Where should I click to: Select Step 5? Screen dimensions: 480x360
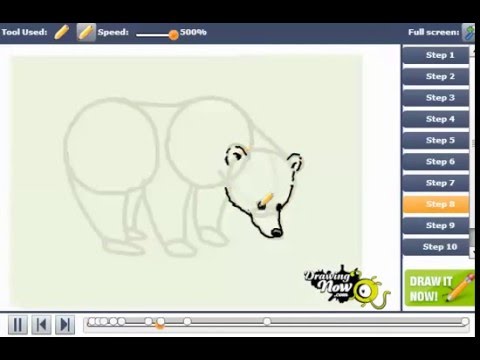[x=436, y=140]
